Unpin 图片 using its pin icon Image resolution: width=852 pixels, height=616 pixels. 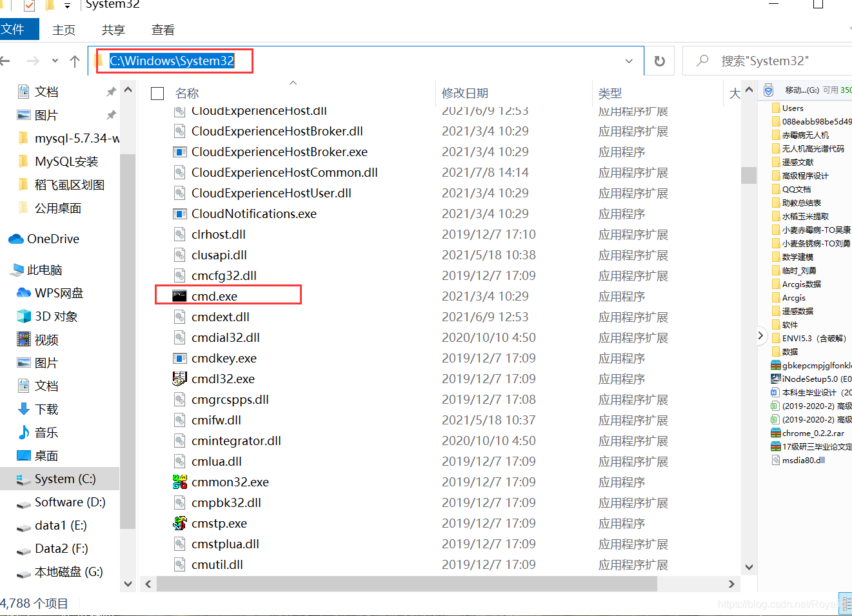click(x=112, y=114)
